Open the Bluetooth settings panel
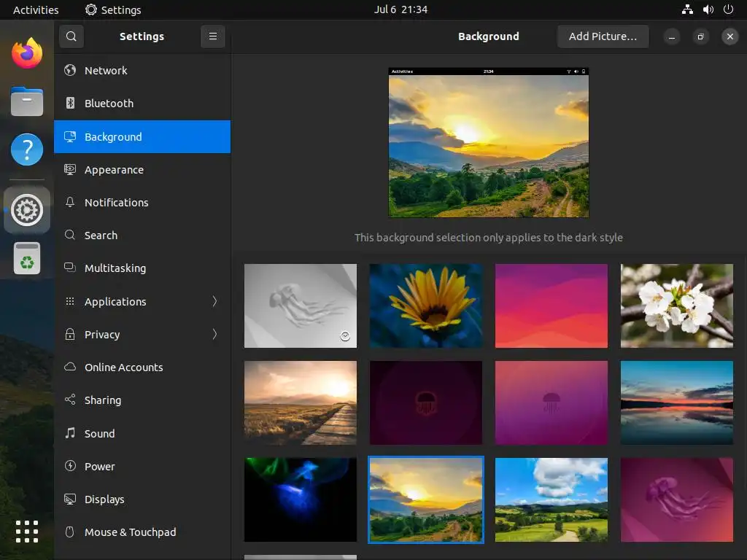 pos(142,103)
